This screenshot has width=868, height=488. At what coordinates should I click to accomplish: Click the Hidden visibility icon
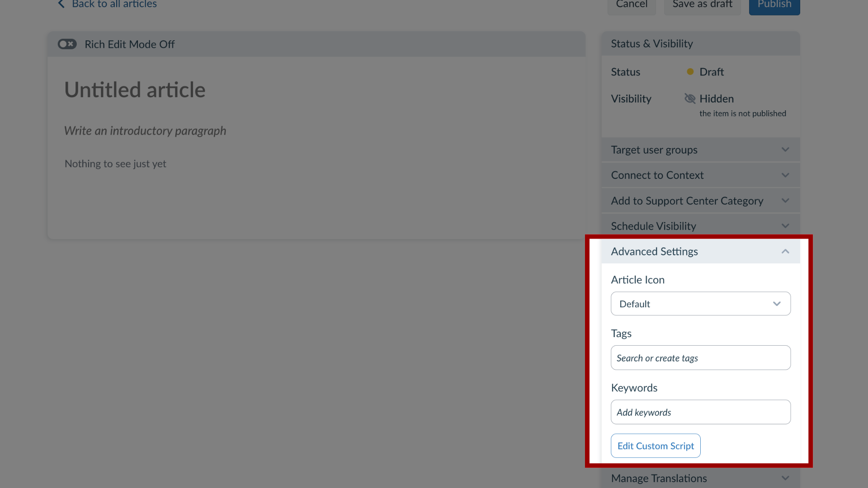[x=690, y=99]
